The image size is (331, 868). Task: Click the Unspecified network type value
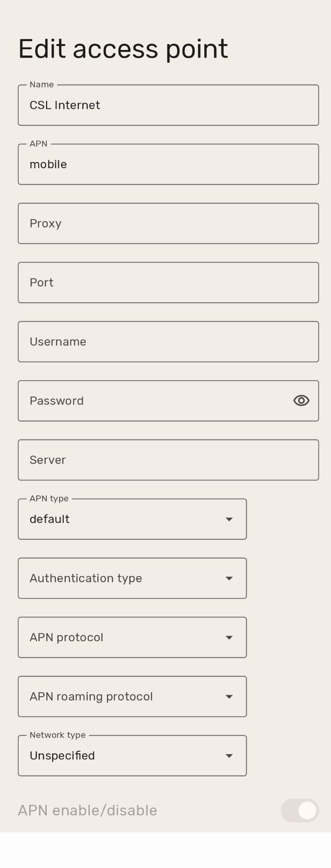pyautogui.click(x=62, y=756)
